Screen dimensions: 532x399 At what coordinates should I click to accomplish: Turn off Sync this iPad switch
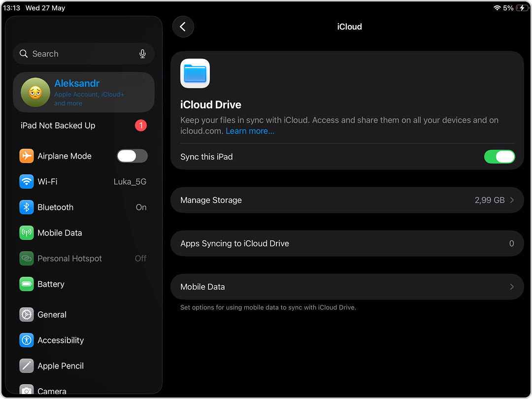pos(499,157)
